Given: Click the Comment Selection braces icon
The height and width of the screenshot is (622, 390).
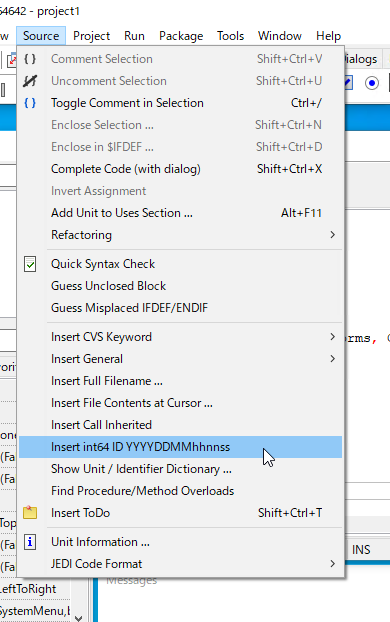Looking at the screenshot, I should [x=30, y=59].
